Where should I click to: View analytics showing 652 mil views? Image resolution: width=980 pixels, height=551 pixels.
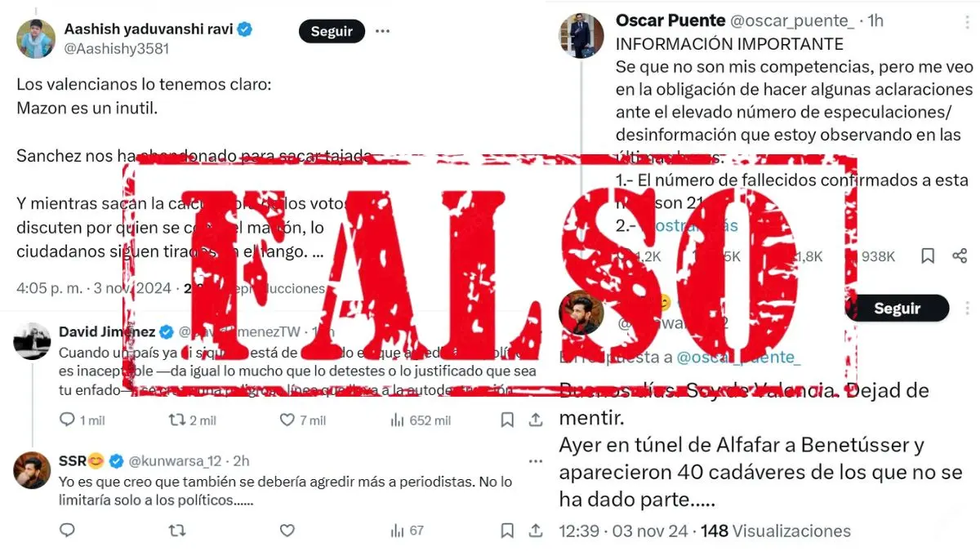[421, 420]
